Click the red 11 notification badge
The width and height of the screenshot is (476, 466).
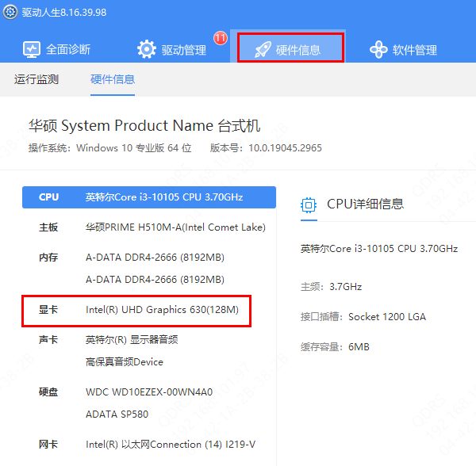220,38
